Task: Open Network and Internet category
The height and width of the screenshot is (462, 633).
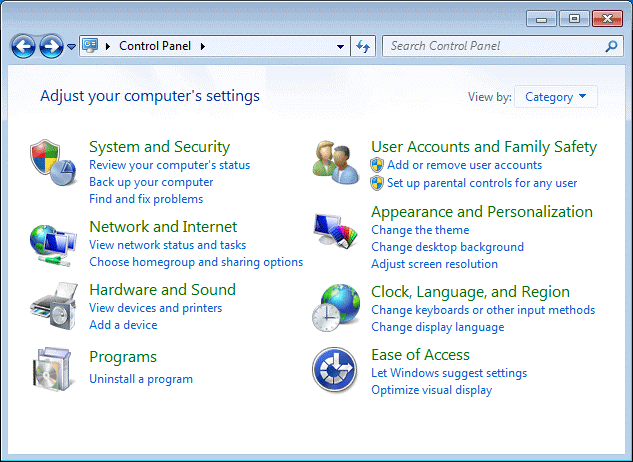Action: (163, 227)
